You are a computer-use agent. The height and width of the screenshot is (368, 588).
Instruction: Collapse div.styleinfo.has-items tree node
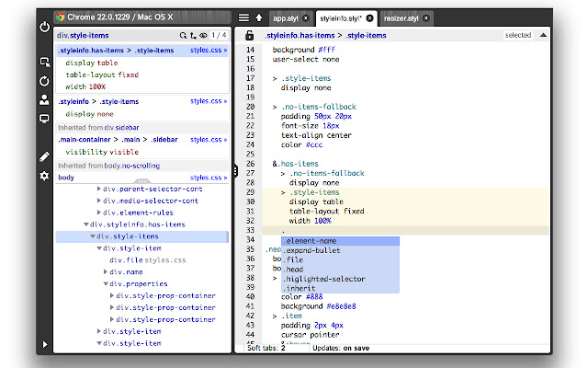tap(85, 224)
